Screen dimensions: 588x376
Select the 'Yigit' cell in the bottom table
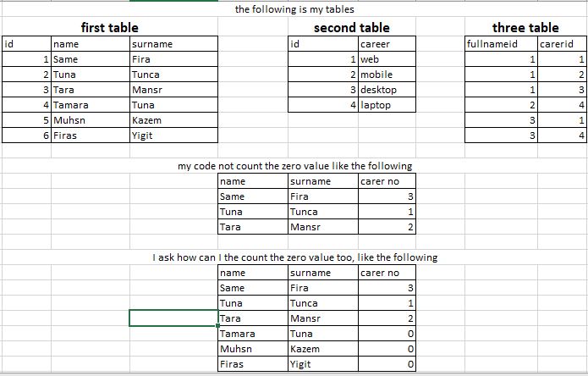(323, 364)
